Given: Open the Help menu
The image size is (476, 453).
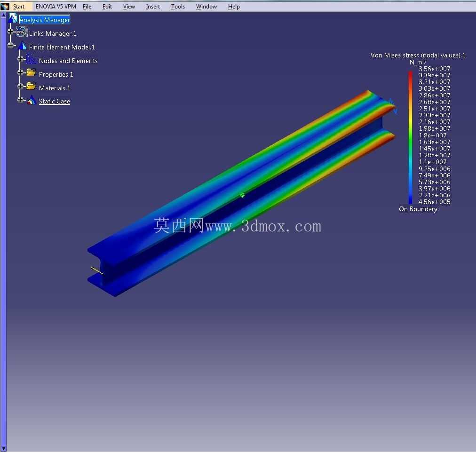Looking at the screenshot, I should pyautogui.click(x=234, y=7).
